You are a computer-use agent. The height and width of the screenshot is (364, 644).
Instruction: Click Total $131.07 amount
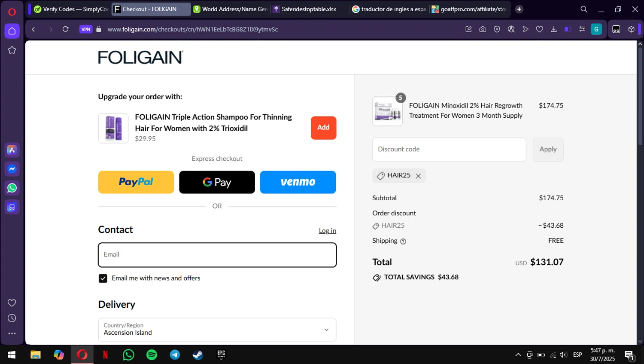point(547,262)
